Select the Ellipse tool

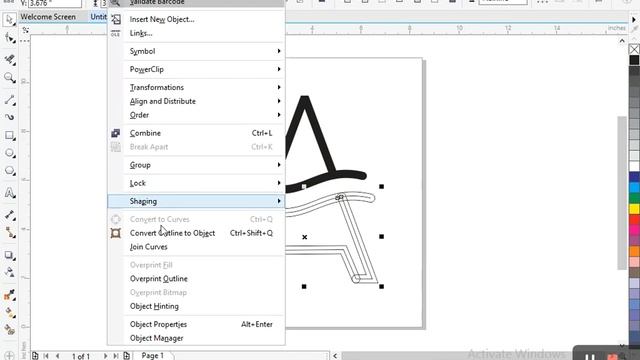coord(9,153)
